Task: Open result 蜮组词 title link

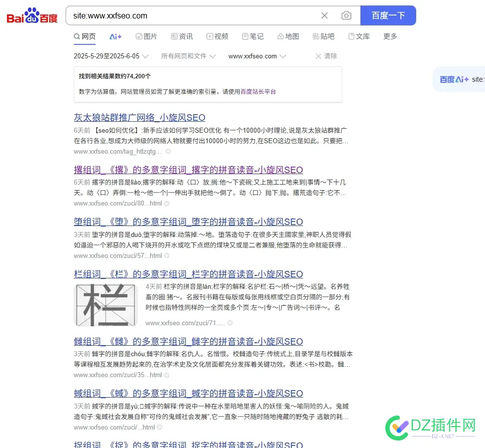Action: 188,394
